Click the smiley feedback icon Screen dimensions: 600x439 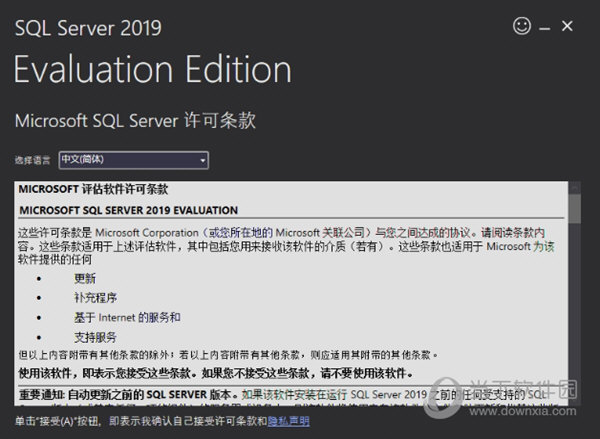tap(522, 26)
